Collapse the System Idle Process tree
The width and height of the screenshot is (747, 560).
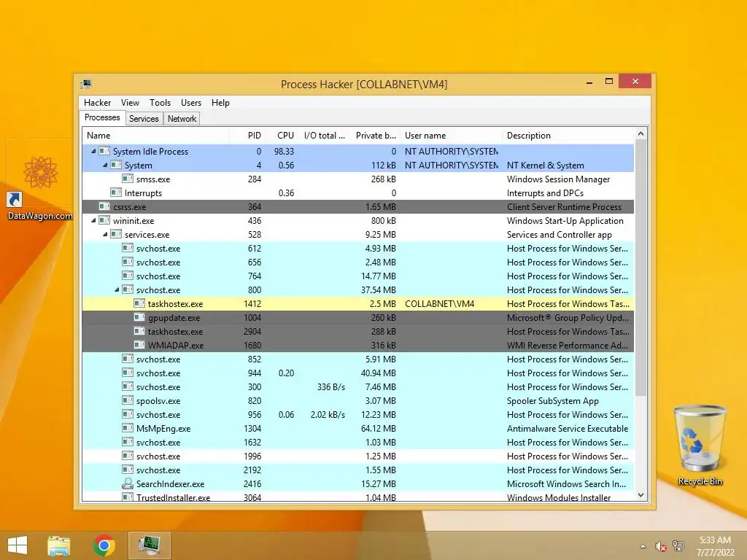click(93, 152)
